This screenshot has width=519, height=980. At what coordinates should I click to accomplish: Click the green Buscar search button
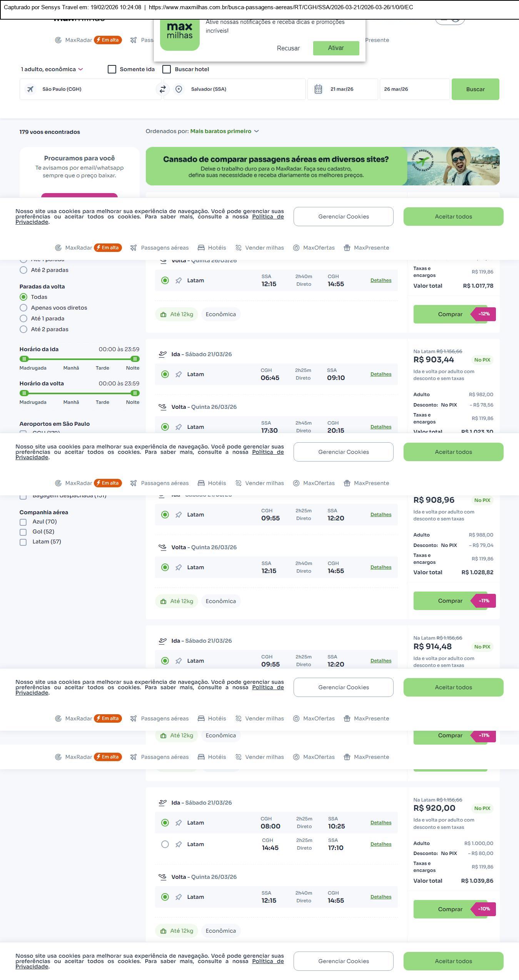(475, 89)
